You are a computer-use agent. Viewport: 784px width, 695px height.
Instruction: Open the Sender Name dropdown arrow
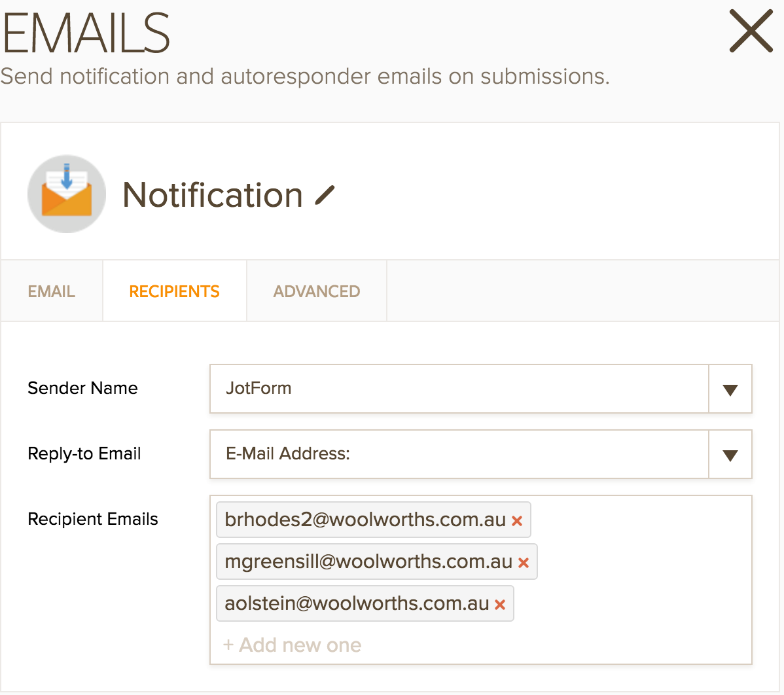730,389
